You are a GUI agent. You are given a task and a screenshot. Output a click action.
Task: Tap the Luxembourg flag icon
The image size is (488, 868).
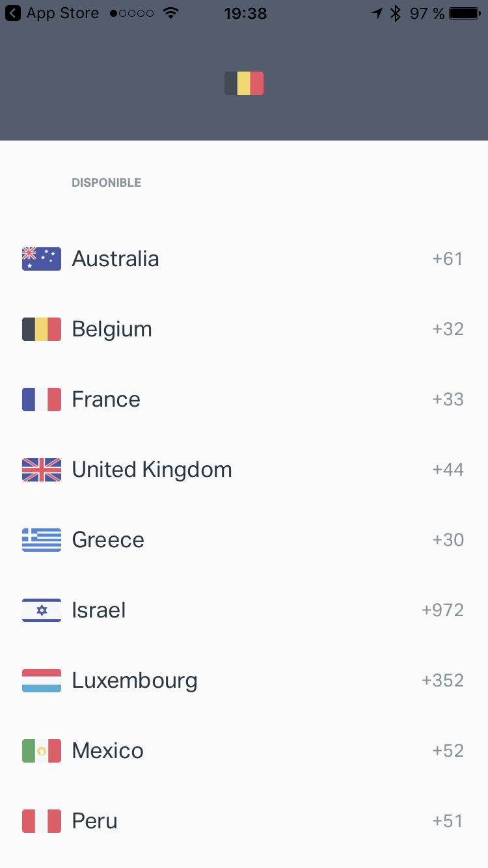click(x=42, y=681)
